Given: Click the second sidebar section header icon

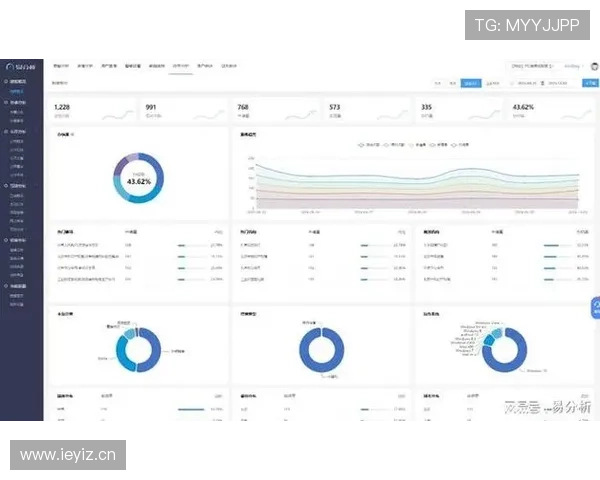Looking at the screenshot, I should (5, 103).
